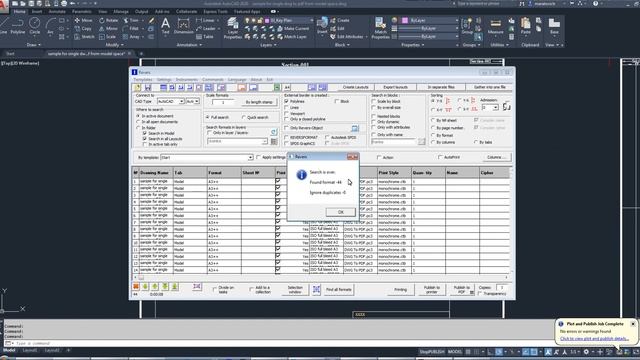Open the Revers Templates menu
This screenshot has height=360, width=640.
pos(143,80)
